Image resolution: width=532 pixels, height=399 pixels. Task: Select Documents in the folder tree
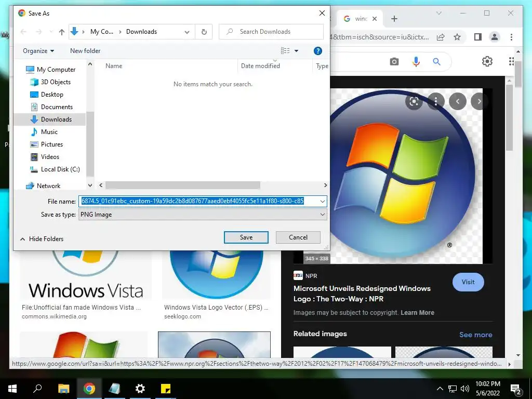click(x=57, y=107)
